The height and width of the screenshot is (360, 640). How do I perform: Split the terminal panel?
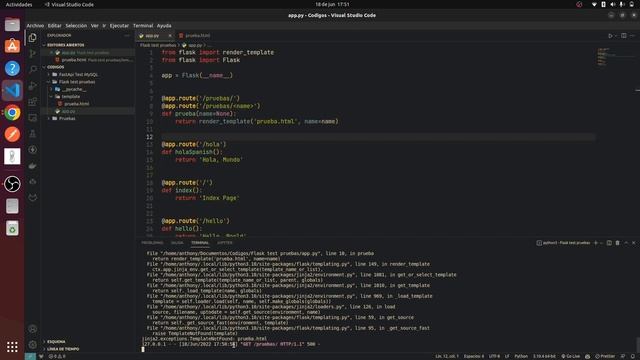(609, 243)
